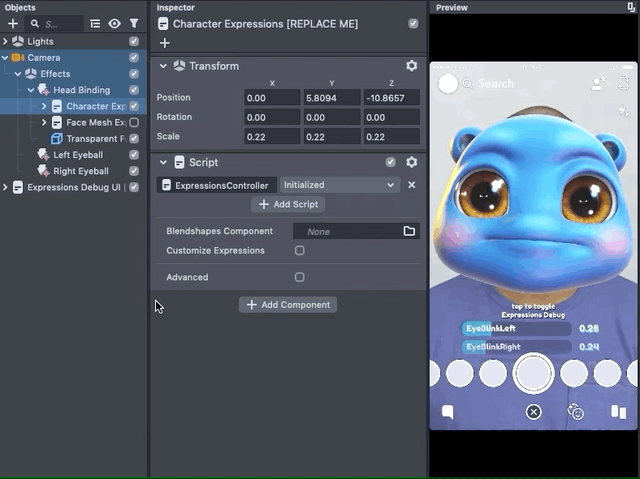Click the add object plus icon in Objects panel
640x479 pixels.
tap(13, 23)
